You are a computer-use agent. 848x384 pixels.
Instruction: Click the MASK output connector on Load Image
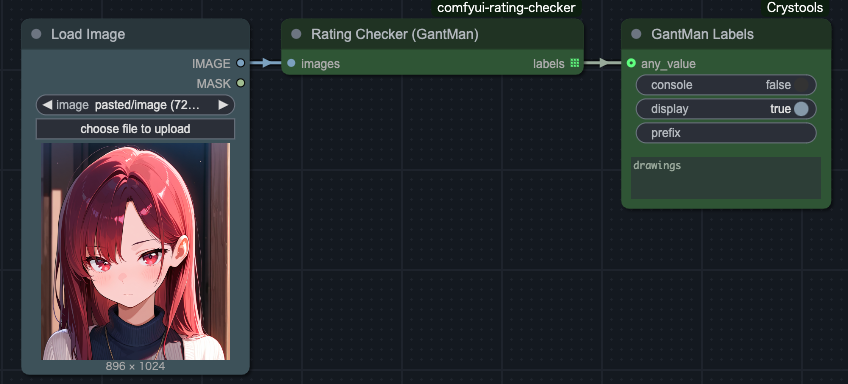(x=240, y=83)
